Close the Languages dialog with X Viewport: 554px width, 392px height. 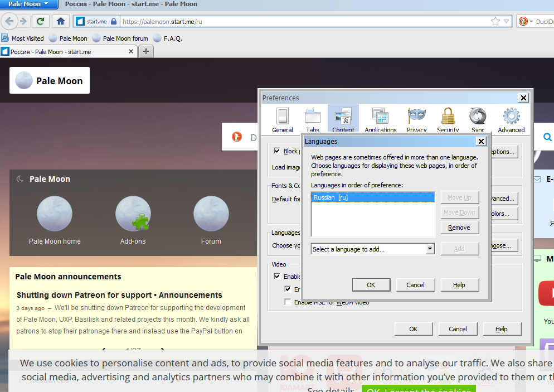481,142
